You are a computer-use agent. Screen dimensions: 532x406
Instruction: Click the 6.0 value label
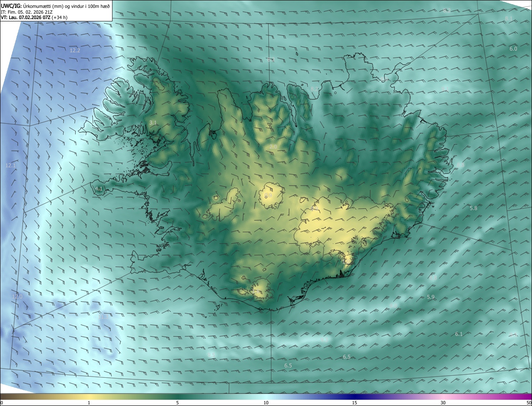[x=513, y=49]
